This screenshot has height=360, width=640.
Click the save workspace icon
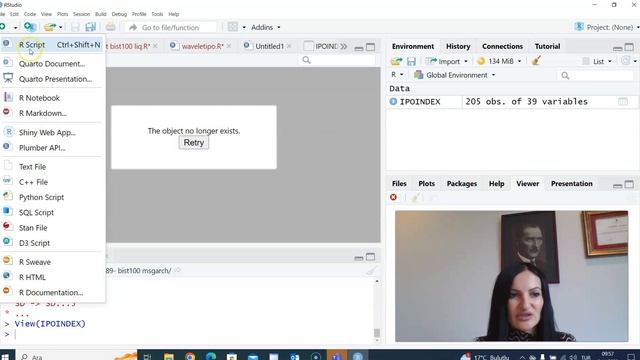[411, 61]
